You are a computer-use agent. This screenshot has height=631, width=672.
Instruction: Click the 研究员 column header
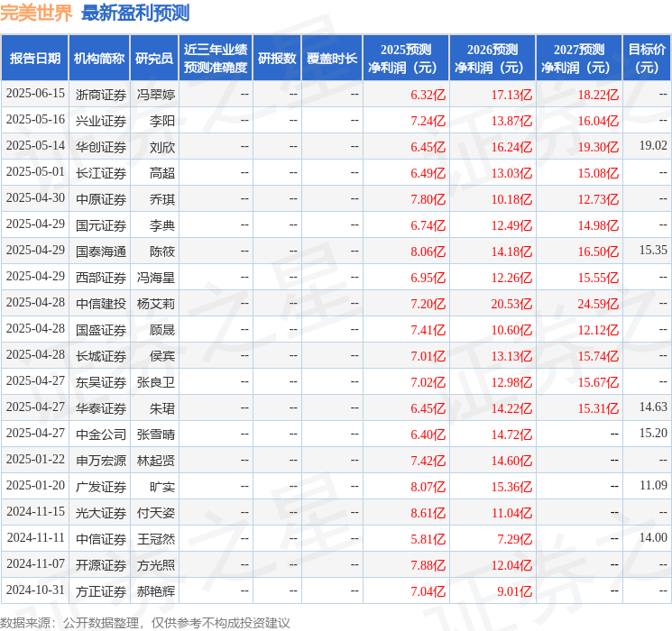[x=154, y=59]
